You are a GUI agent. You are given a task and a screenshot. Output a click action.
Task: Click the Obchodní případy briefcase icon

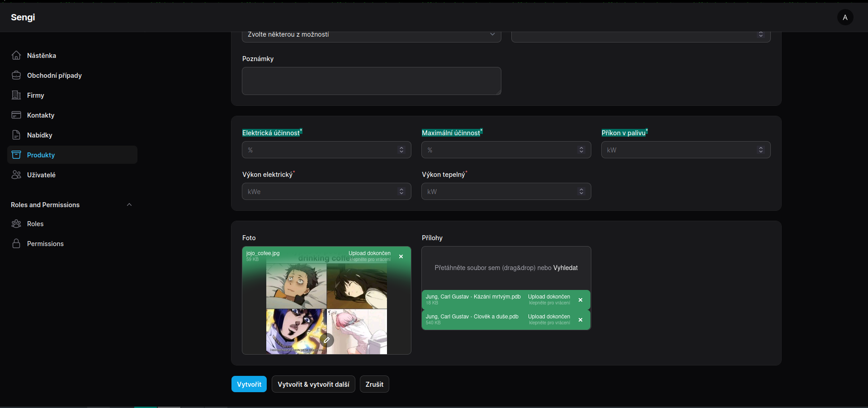point(16,75)
